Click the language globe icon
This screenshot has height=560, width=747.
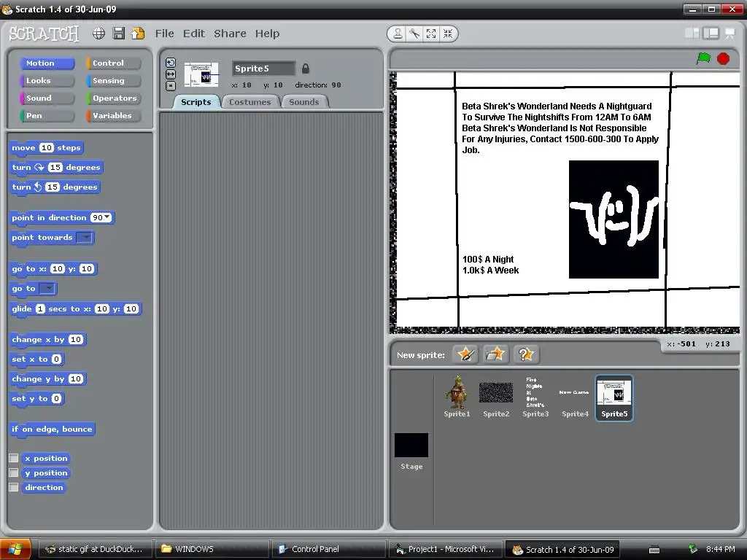98,34
